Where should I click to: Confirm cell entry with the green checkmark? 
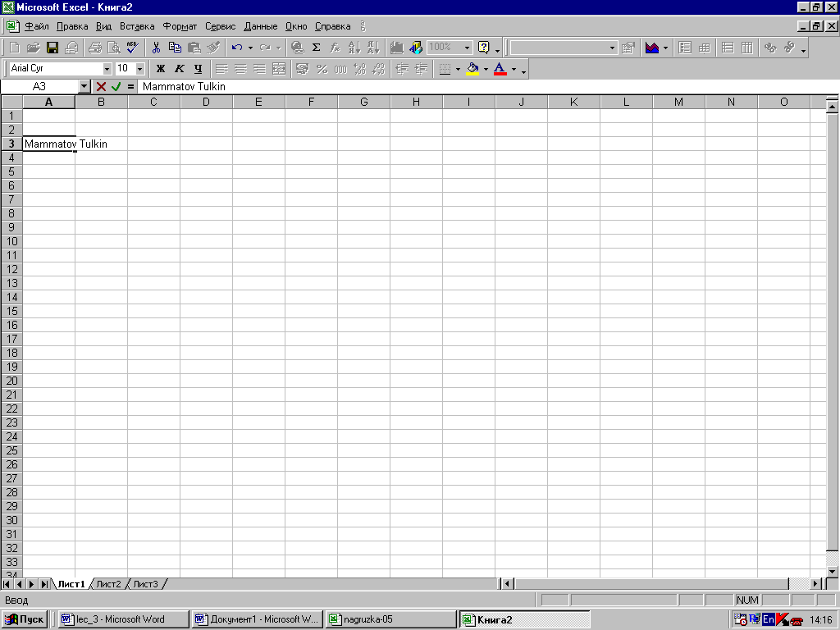pyautogui.click(x=116, y=86)
